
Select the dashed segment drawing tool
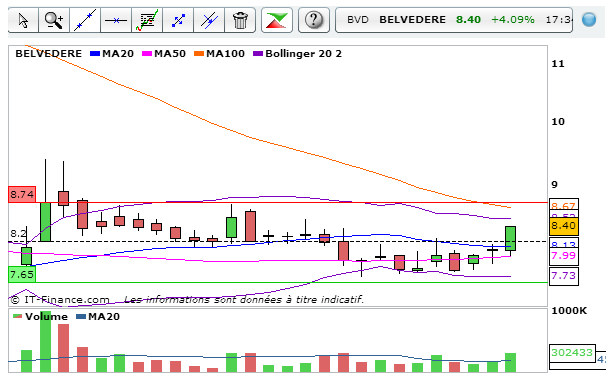[x=178, y=20]
